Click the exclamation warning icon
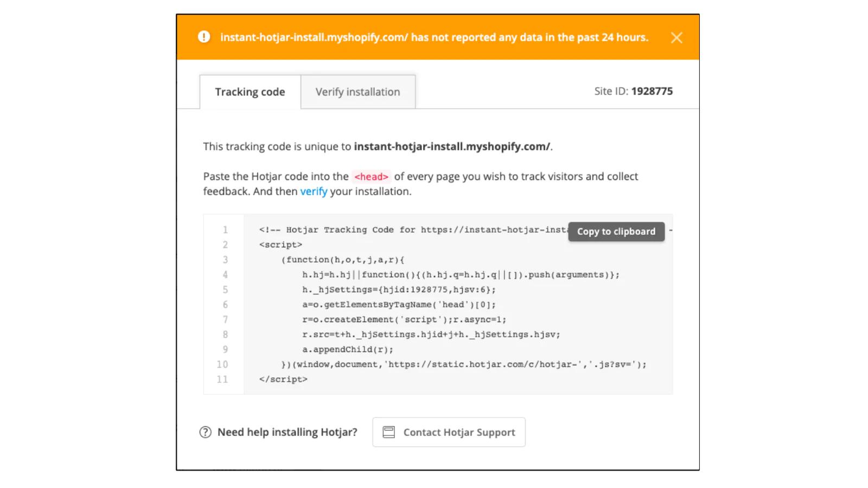 [204, 37]
